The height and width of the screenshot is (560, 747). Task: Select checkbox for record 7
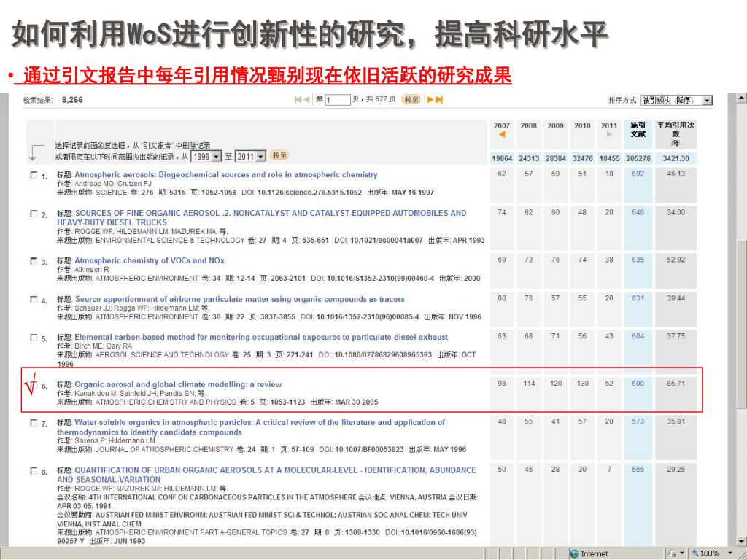click(x=34, y=423)
